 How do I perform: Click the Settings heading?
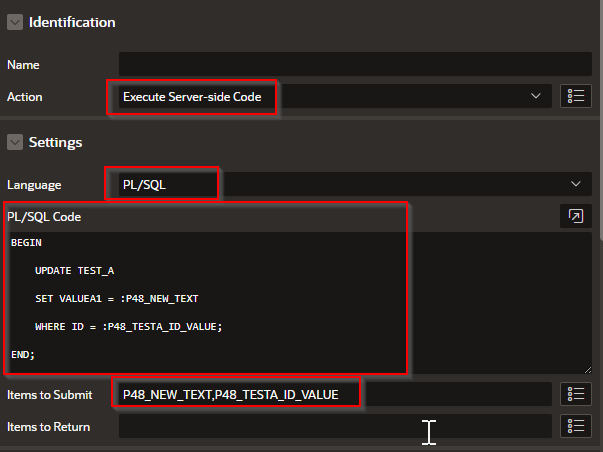[x=55, y=142]
